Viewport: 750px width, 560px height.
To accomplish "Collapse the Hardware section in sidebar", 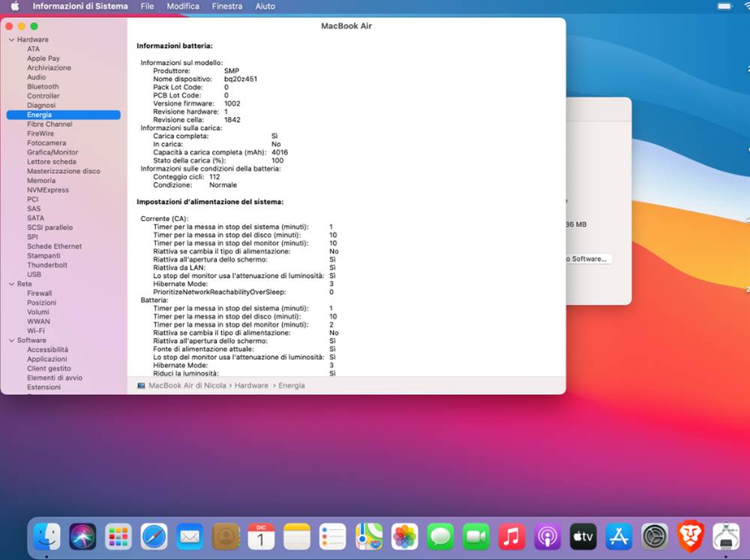I will click(11, 40).
